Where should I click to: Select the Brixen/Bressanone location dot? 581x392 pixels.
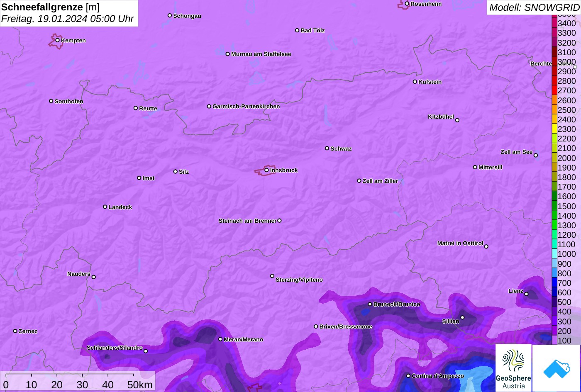pyautogui.click(x=316, y=326)
